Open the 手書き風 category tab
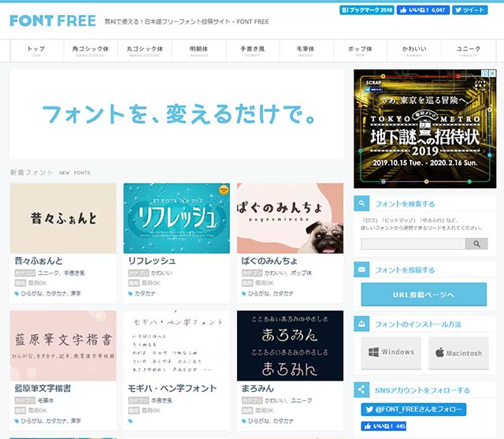The image size is (504, 439). (x=253, y=50)
